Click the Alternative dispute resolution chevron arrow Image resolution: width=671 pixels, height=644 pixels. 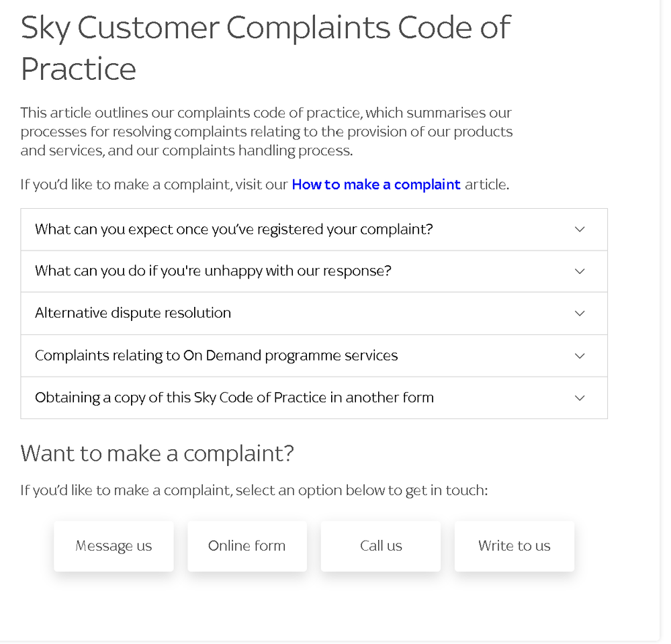click(x=580, y=313)
